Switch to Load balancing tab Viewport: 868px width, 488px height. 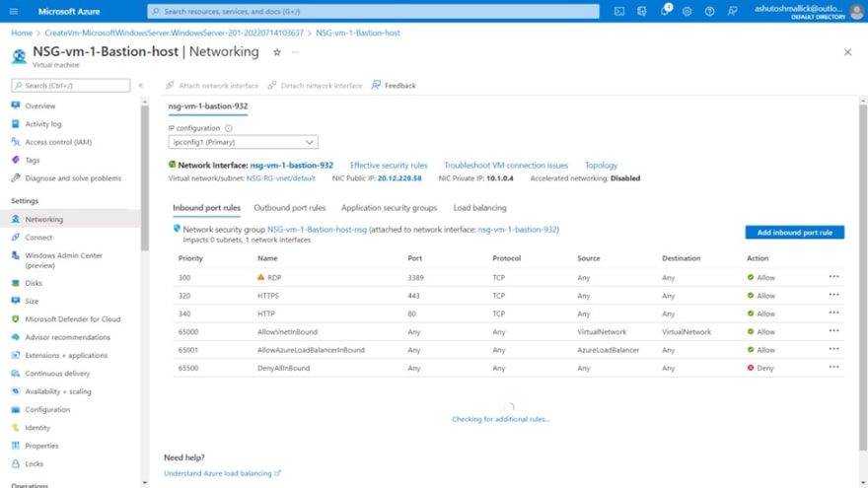coord(479,208)
